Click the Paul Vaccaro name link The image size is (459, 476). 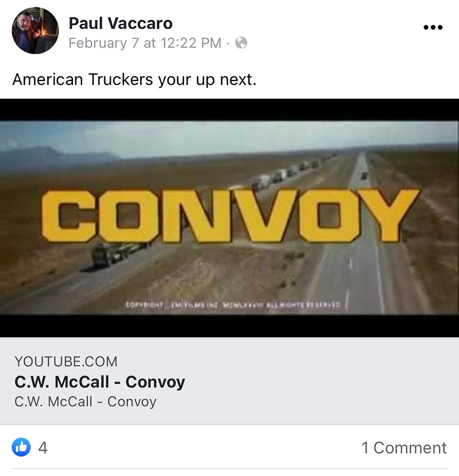(121, 23)
